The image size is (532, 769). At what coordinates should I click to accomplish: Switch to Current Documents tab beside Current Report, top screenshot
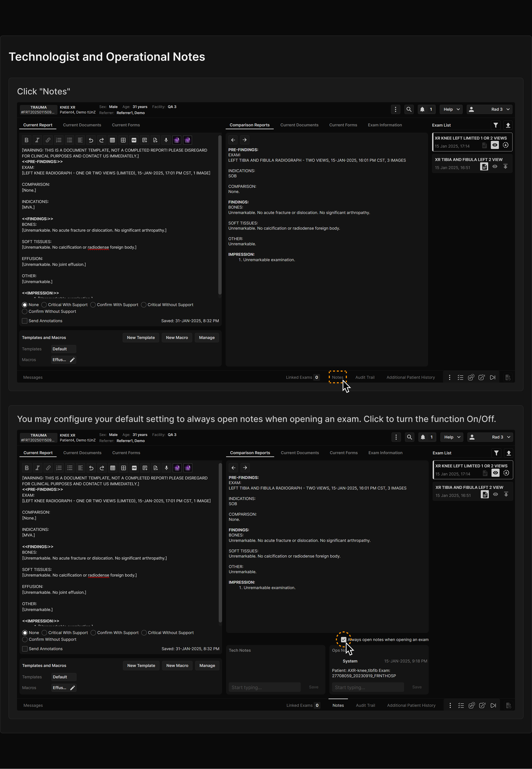82,125
